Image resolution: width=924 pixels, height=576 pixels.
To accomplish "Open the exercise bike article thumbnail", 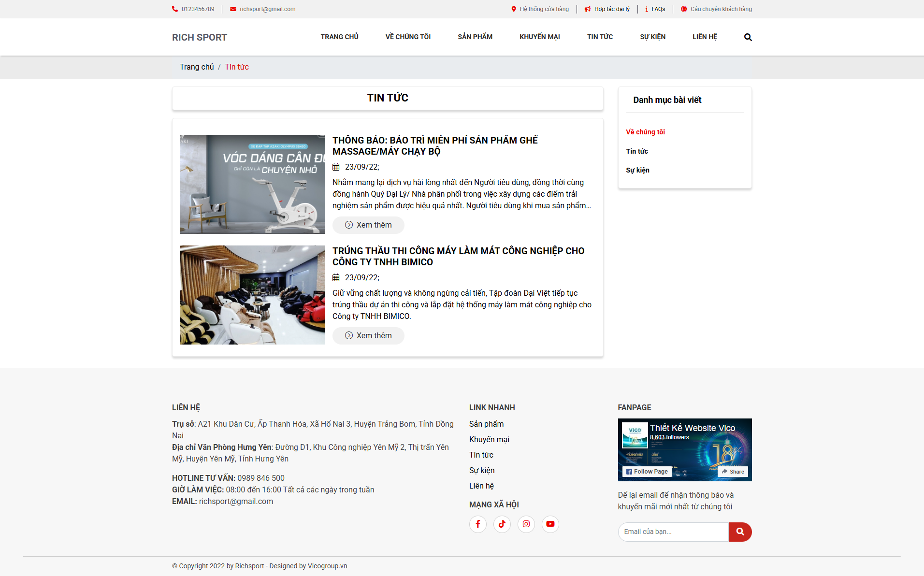I will point(252,184).
